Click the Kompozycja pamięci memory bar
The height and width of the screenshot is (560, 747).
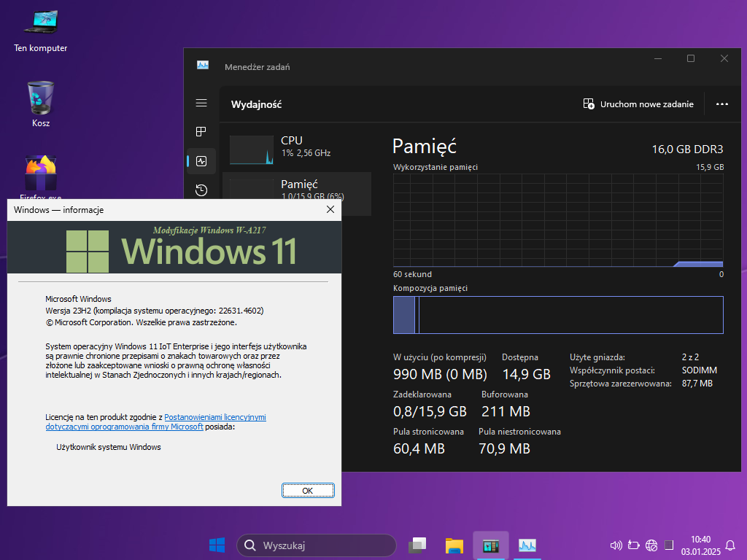click(558, 315)
